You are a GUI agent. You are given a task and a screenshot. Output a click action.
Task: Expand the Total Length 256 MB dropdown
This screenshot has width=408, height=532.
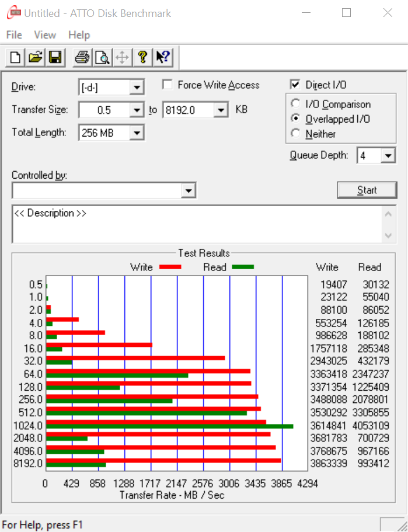[x=137, y=133]
